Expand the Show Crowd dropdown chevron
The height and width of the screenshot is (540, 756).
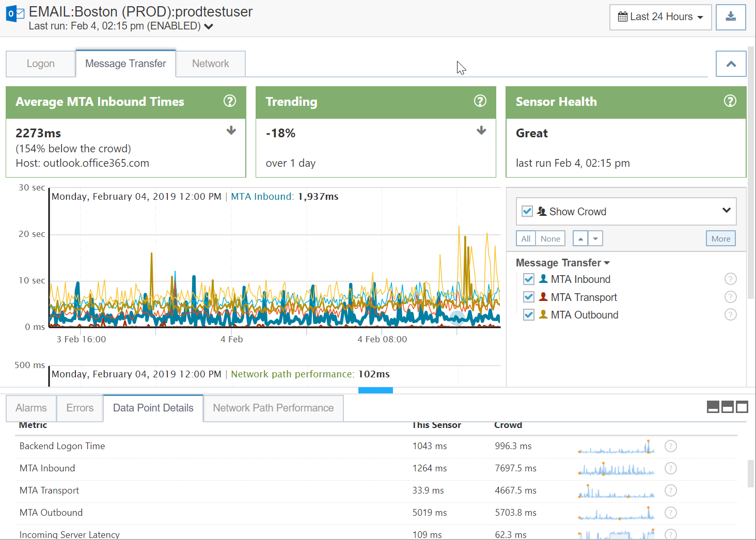(727, 211)
